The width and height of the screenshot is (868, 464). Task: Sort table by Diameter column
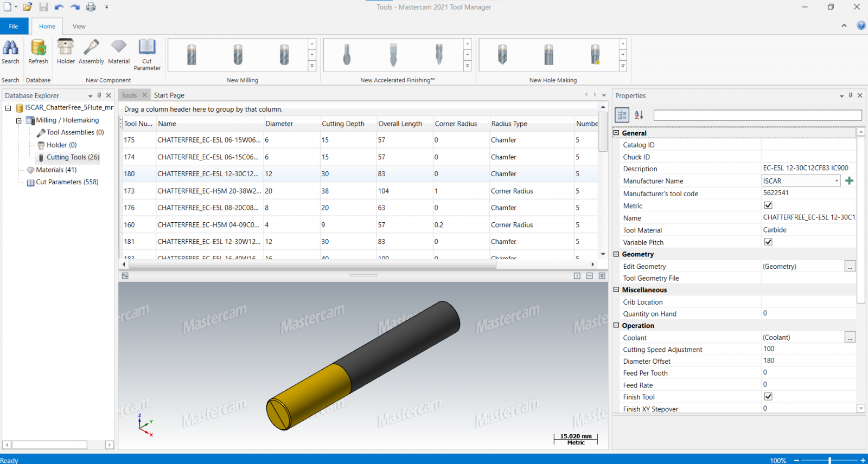click(291, 124)
